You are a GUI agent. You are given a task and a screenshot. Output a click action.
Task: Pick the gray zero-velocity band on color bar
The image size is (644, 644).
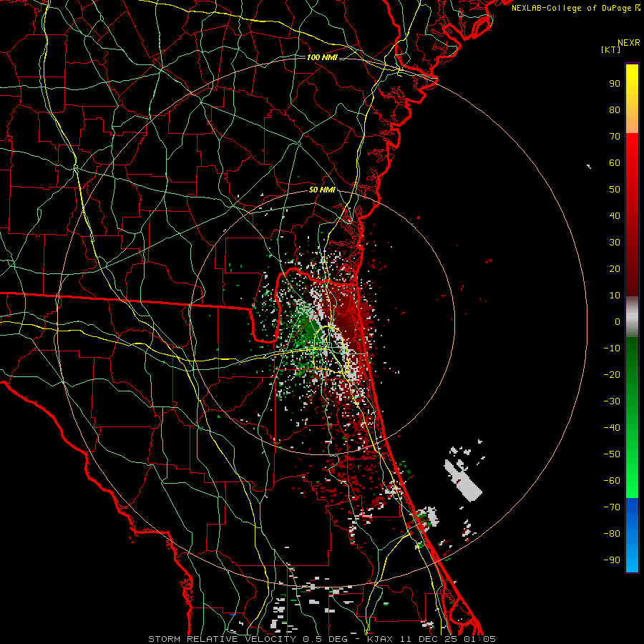pyautogui.click(x=632, y=317)
